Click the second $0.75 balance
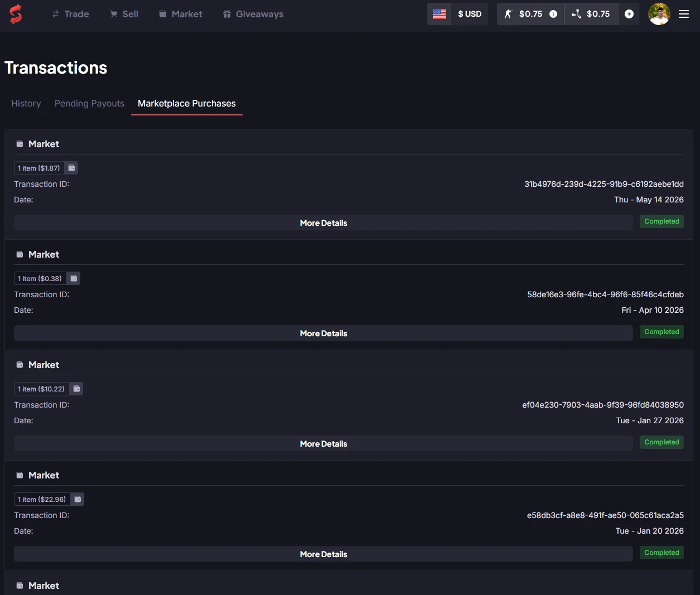700x595 pixels. pos(598,14)
